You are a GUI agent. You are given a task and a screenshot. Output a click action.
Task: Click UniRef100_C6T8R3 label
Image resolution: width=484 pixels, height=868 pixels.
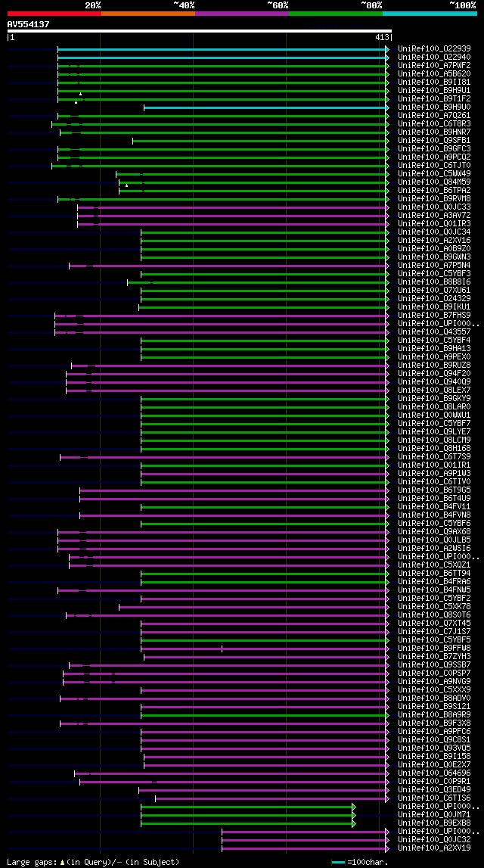434,123
